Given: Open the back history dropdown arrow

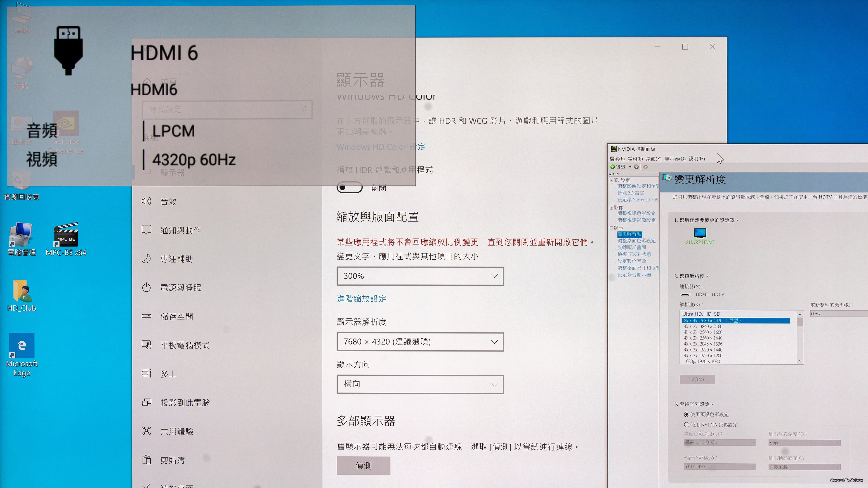Looking at the screenshot, I should tap(630, 167).
